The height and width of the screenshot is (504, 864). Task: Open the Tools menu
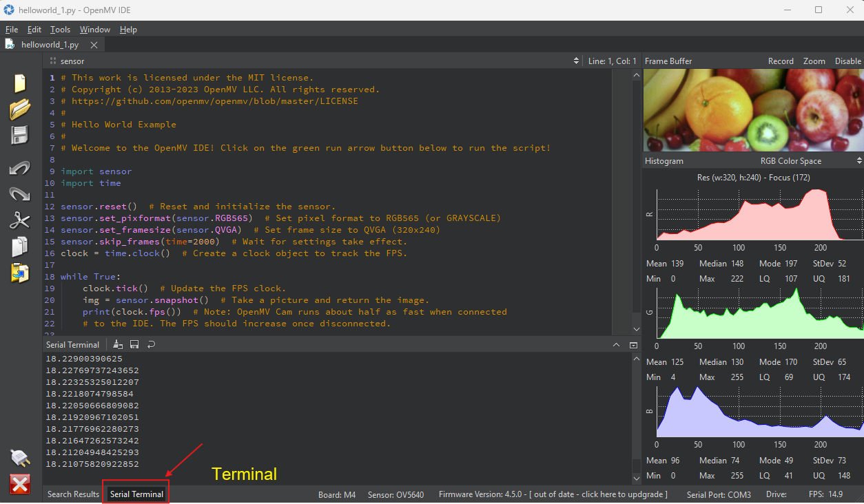coord(60,30)
